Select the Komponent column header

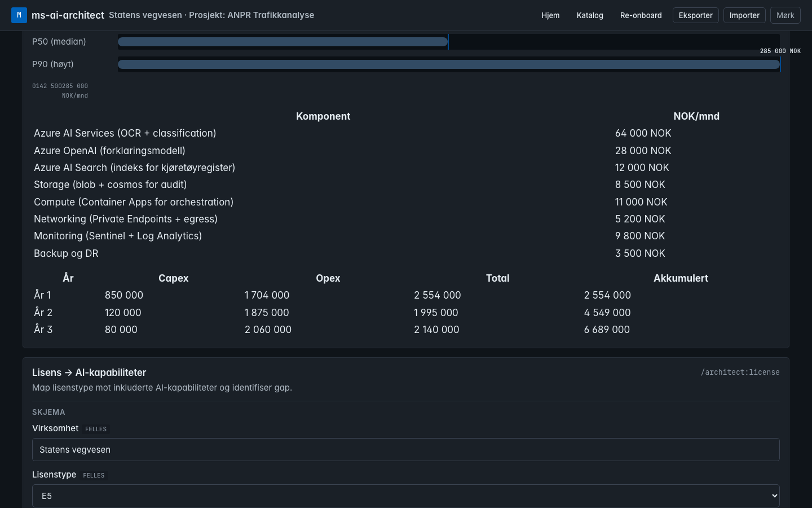(x=323, y=116)
